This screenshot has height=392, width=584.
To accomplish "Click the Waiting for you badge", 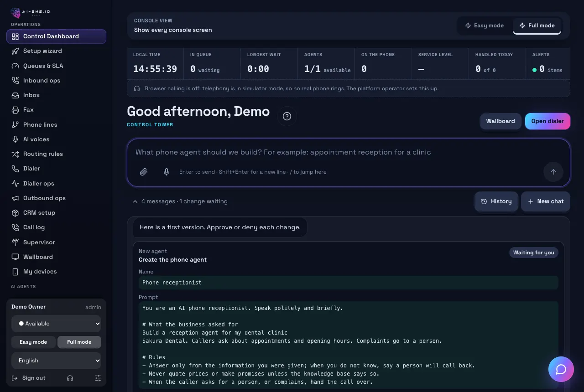I will (x=533, y=253).
